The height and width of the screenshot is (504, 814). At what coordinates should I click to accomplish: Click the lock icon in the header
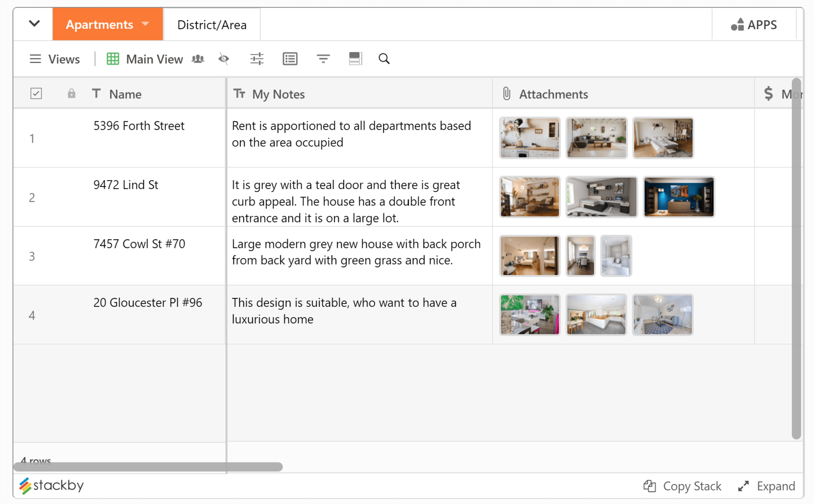tap(71, 94)
